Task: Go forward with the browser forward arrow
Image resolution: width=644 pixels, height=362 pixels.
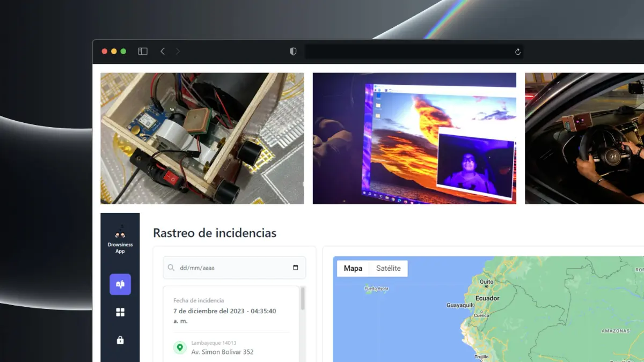Action: coord(178,51)
